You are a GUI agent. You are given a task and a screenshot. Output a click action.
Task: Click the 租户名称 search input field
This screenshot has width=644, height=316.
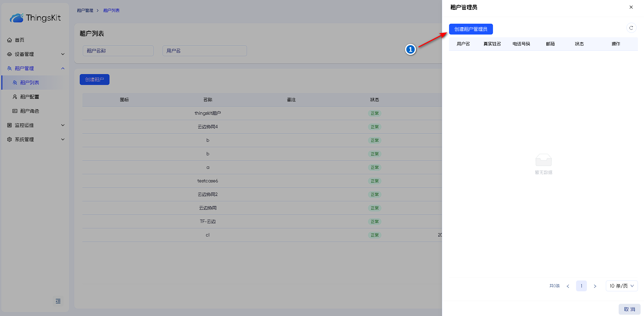pyautogui.click(x=118, y=51)
